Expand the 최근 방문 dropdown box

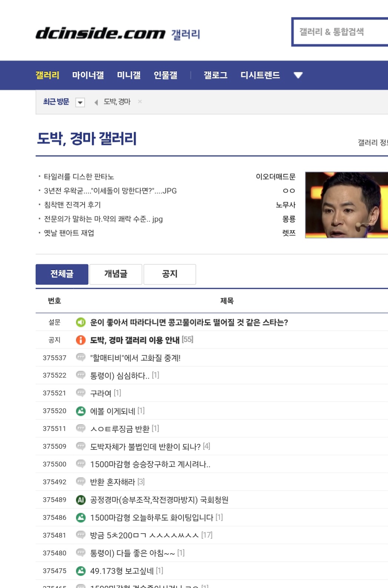(80, 102)
